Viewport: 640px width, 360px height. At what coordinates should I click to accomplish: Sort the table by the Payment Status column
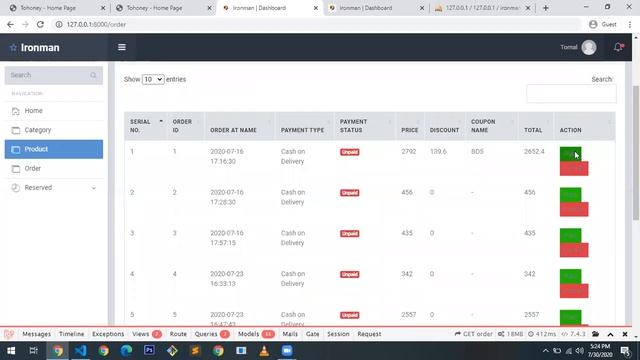365,126
